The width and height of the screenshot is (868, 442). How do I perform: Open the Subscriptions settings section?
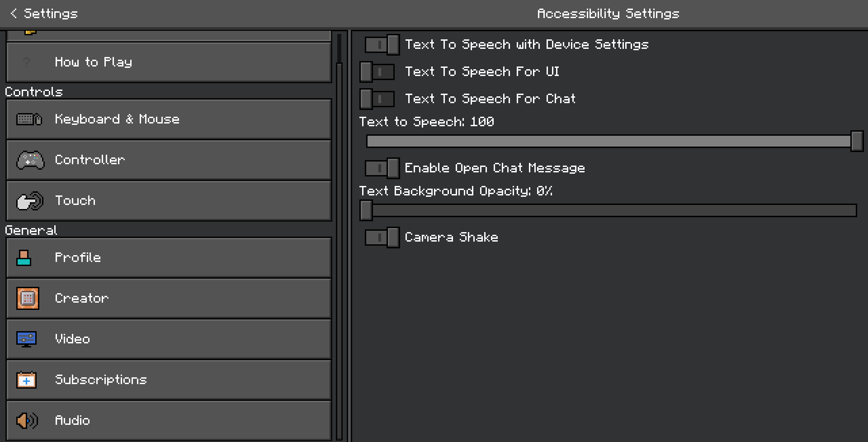tap(169, 380)
